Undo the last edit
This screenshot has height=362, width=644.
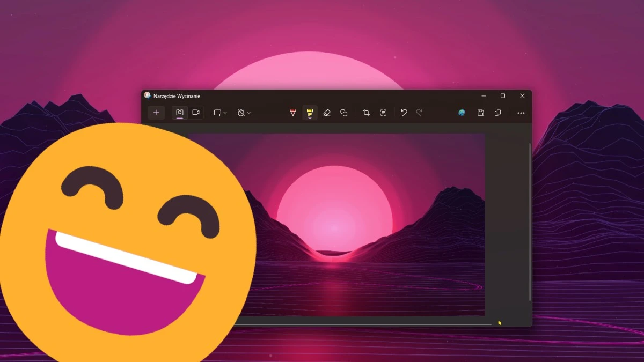click(404, 113)
